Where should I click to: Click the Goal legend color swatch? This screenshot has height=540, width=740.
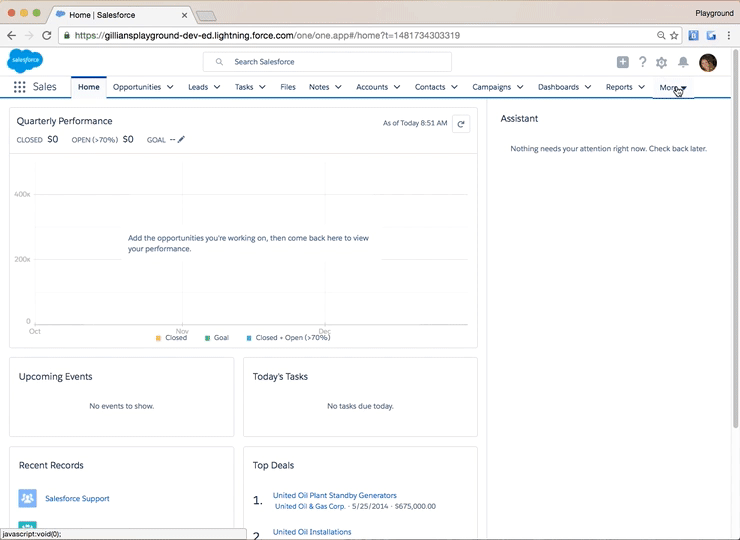207,338
